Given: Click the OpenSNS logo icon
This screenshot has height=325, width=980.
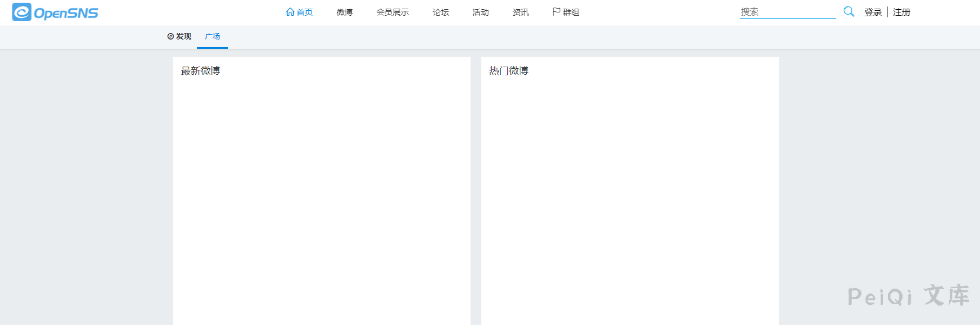Looking at the screenshot, I should pos(22,12).
